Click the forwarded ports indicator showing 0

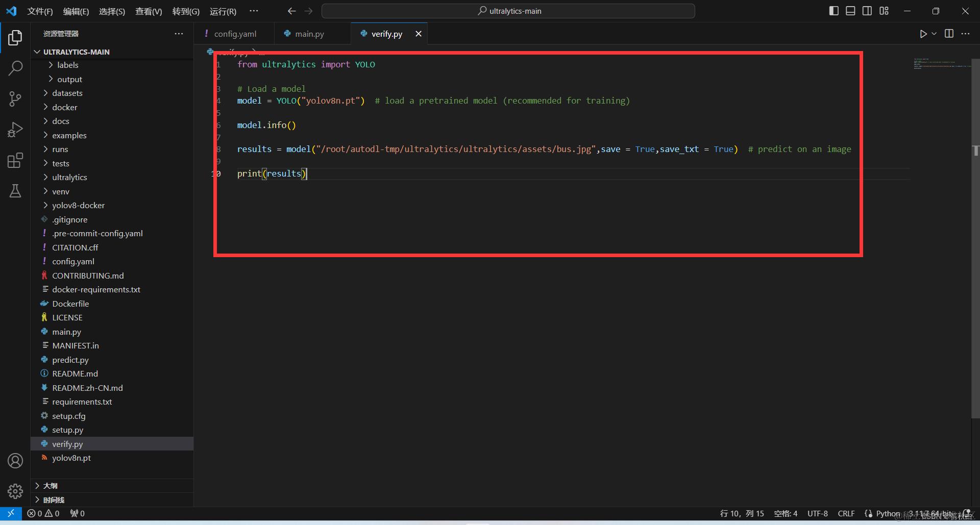pyautogui.click(x=78, y=513)
